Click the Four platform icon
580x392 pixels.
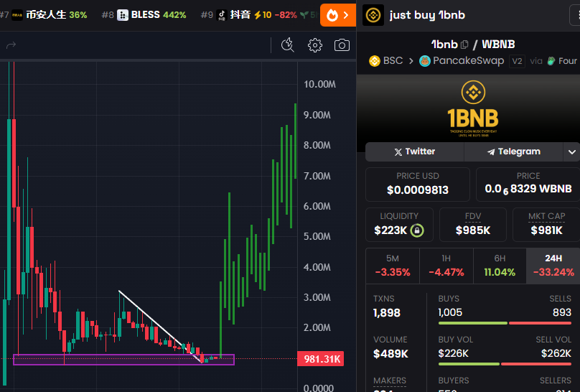[x=551, y=61]
